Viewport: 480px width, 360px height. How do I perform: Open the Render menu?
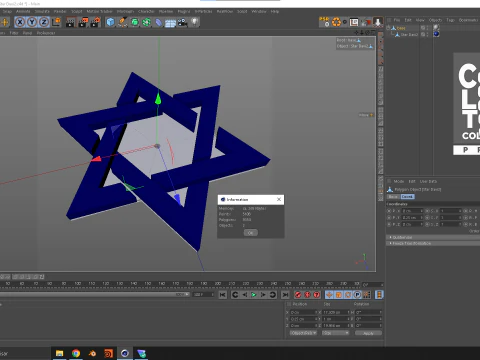(x=60, y=11)
